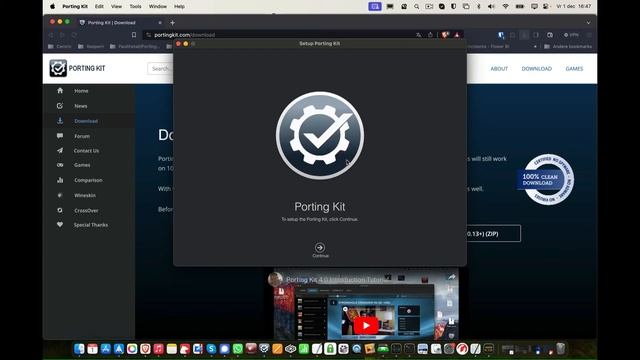
Task: Open Spotlight search in the menu bar
Action: (x=416, y=7)
